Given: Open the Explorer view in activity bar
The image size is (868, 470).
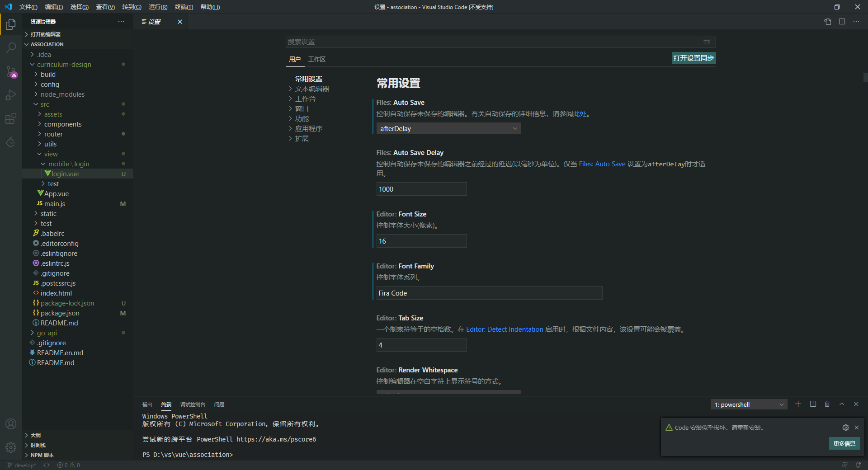Looking at the screenshot, I should click(11, 24).
